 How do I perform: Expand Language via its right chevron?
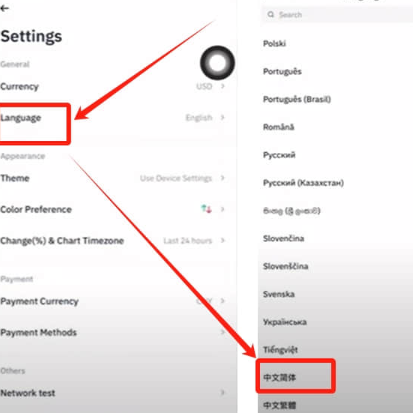(223, 117)
